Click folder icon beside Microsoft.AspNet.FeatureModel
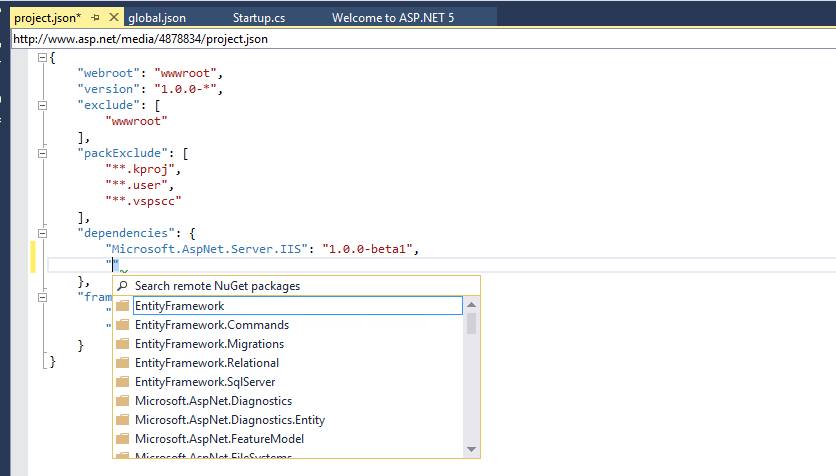This screenshot has width=836, height=476. (x=123, y=439)
